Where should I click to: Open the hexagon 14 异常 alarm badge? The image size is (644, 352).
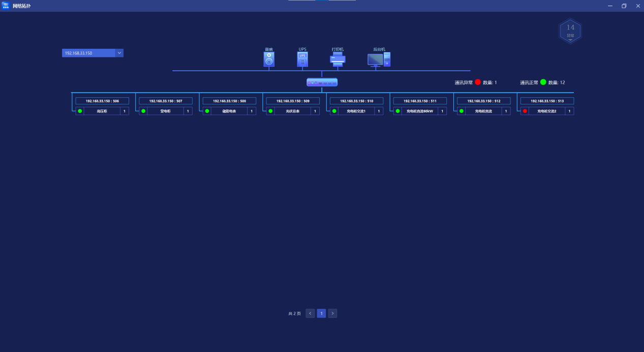570,31
